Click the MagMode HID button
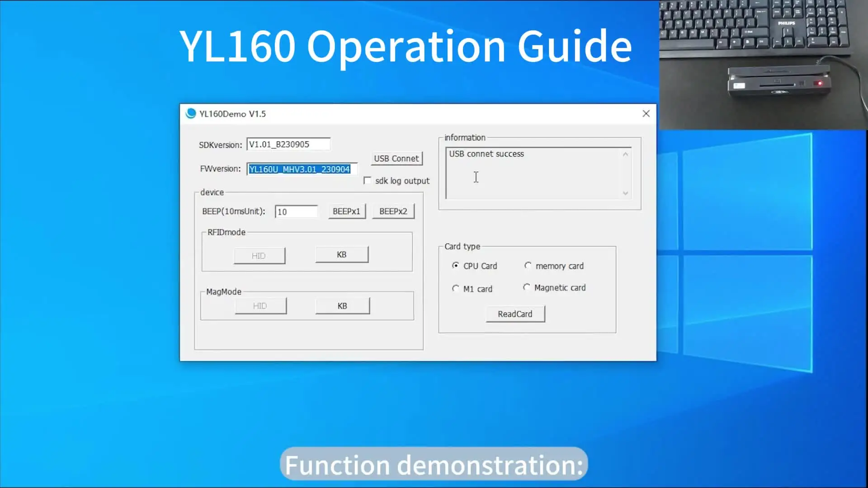868x488 pixels. coord(260,306)
